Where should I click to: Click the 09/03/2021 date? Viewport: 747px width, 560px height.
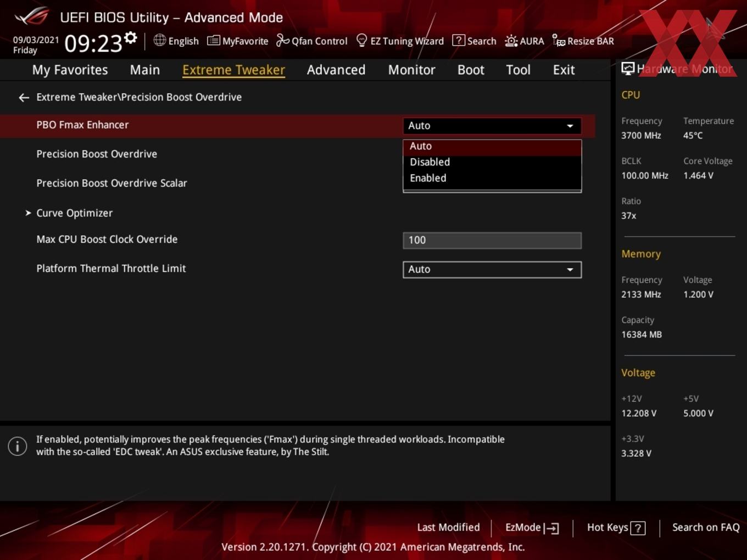tap(36, 40)
